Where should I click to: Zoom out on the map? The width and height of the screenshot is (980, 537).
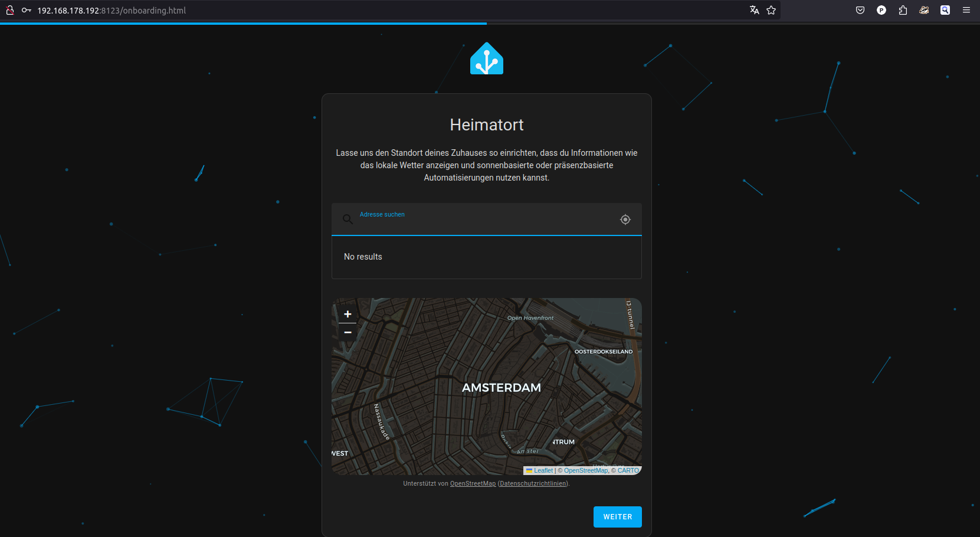tap(348, 332)
